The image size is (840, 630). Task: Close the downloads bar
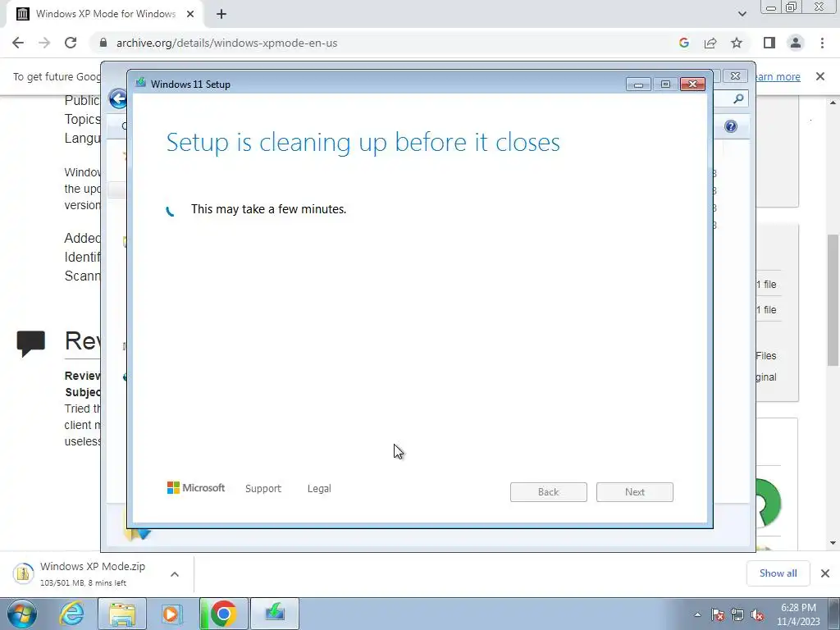coord(825,573)
